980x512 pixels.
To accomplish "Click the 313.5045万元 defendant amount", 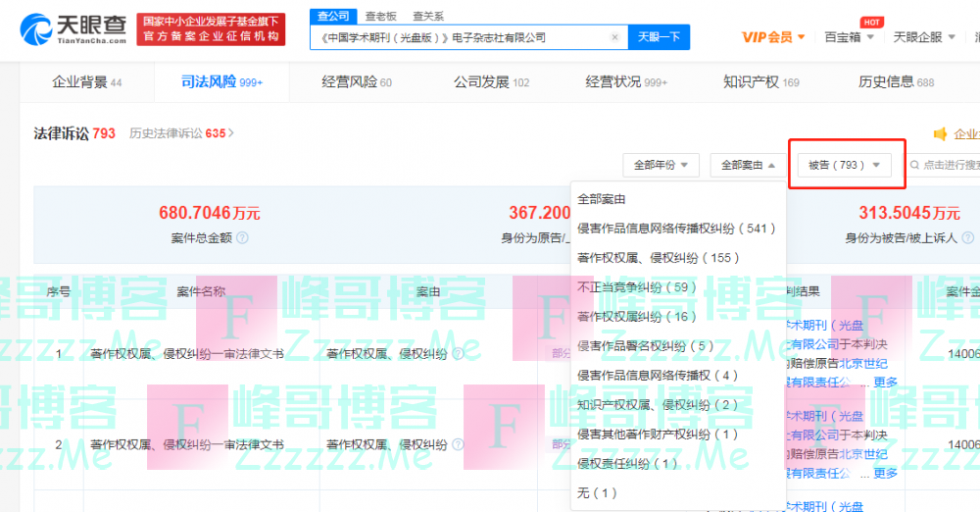I will coord(909,213).
